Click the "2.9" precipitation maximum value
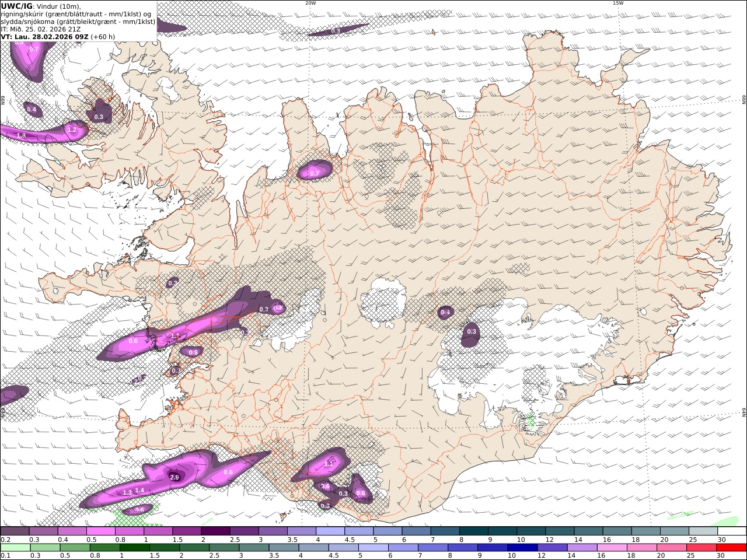 coord(174,477)
